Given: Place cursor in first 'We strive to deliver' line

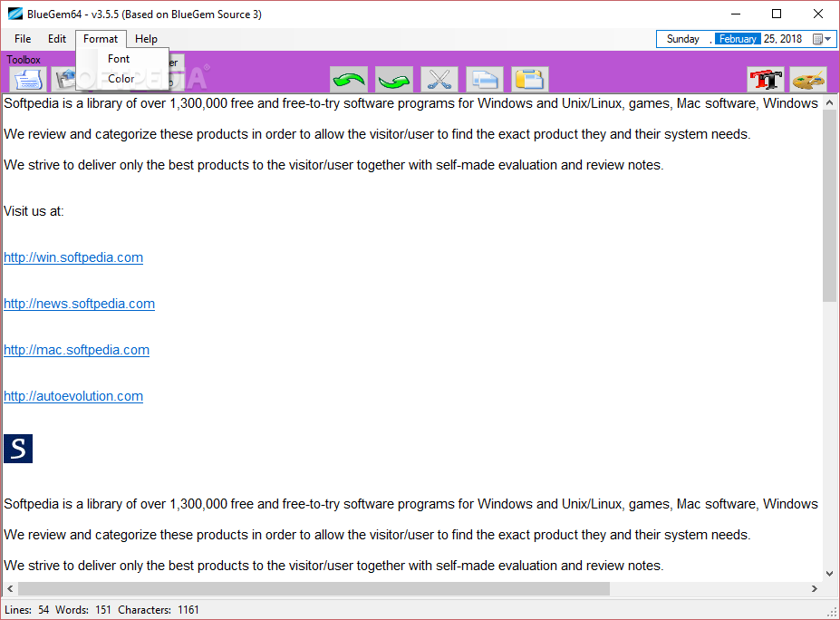Looking at the screenshot, I should coord(333,164).
